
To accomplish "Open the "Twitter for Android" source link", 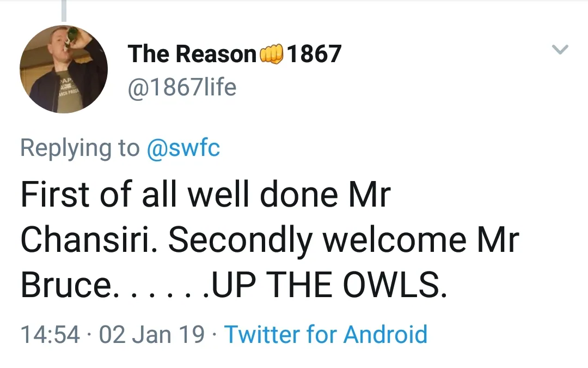I will click(x=326, y=334).
